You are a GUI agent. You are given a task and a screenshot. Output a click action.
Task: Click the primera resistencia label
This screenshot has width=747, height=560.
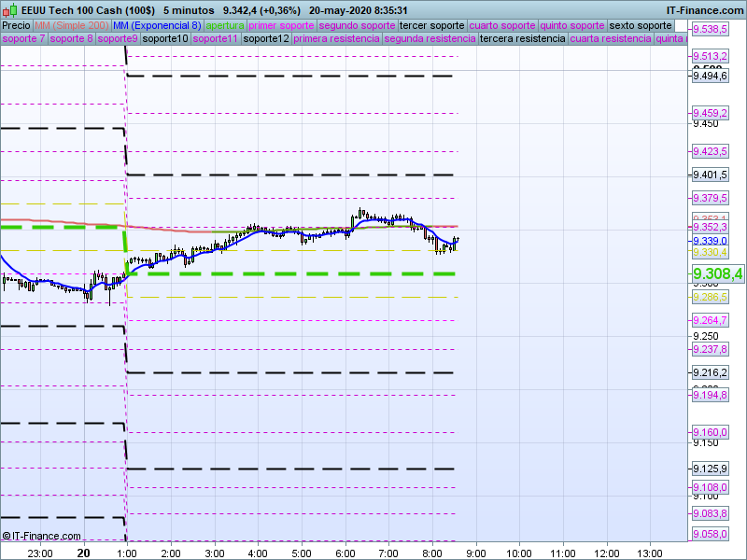(336, 39)
